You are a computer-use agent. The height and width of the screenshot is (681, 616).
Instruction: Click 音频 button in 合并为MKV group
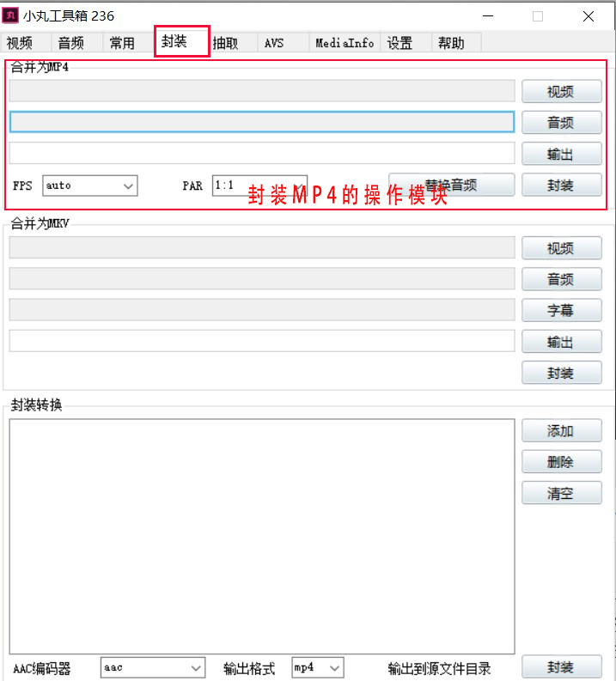point(562,279)
